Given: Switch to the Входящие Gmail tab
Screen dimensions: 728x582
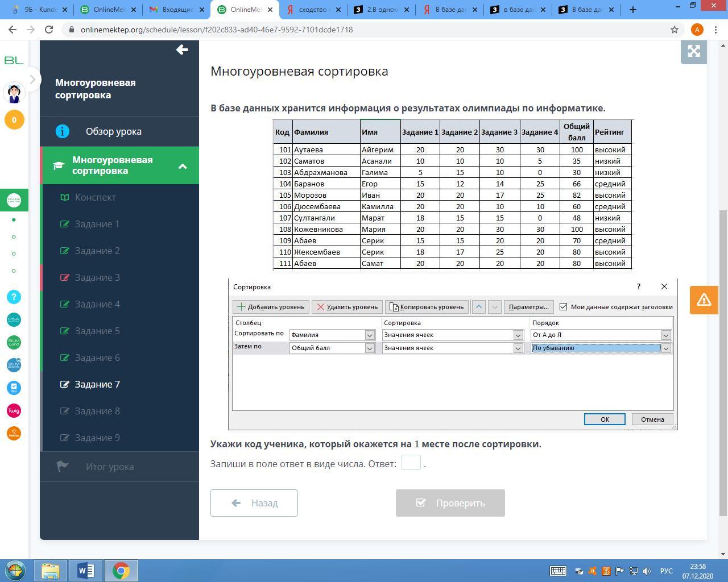Looking at the screenshot, I should [x=177, y=10].
